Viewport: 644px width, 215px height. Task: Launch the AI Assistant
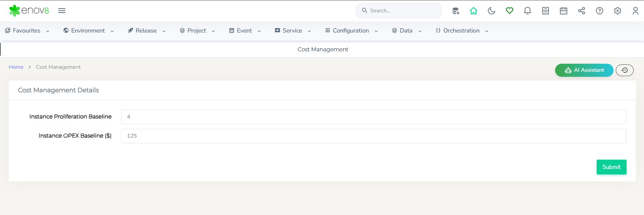click(x=584, y=70)
